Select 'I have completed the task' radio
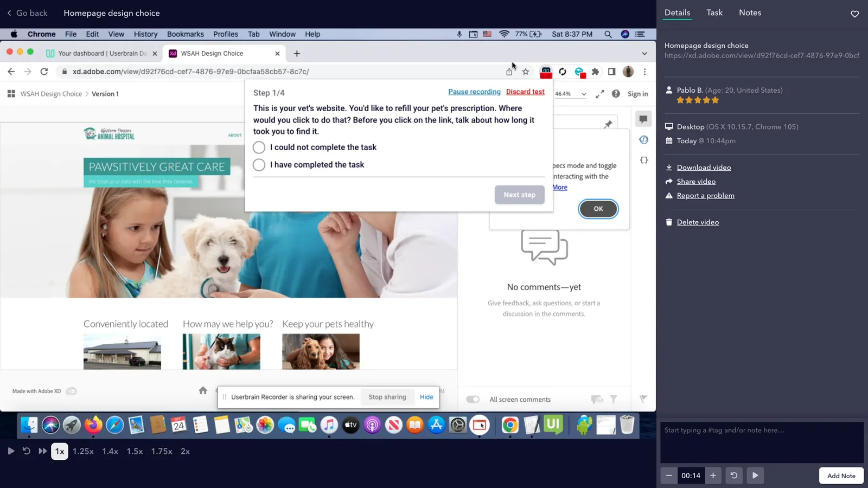The height and width of the screenshot is (488, 868). tap(259, 165)
